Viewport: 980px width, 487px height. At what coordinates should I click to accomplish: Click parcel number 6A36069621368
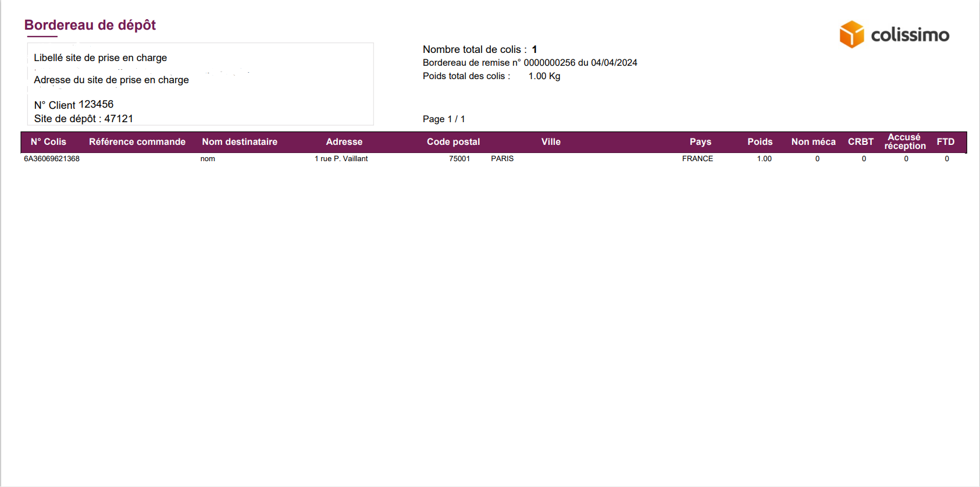coord(52,159)
